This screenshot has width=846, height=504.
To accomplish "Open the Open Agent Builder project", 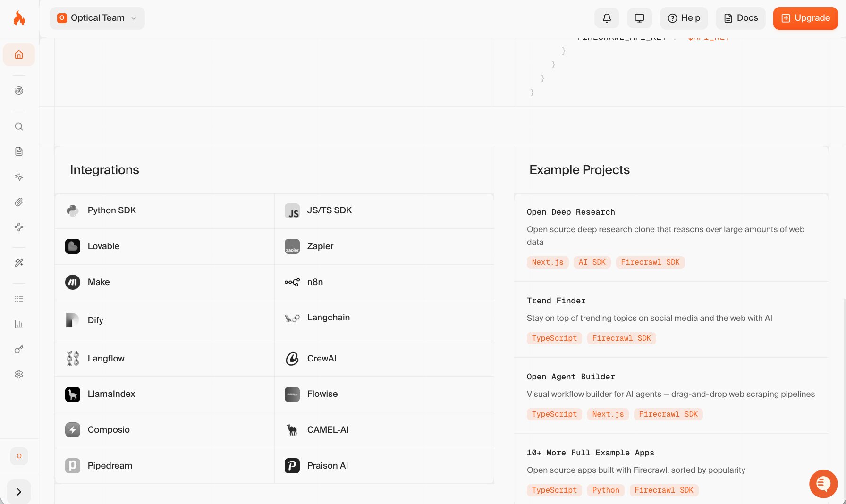I will (x=671, y=395).
